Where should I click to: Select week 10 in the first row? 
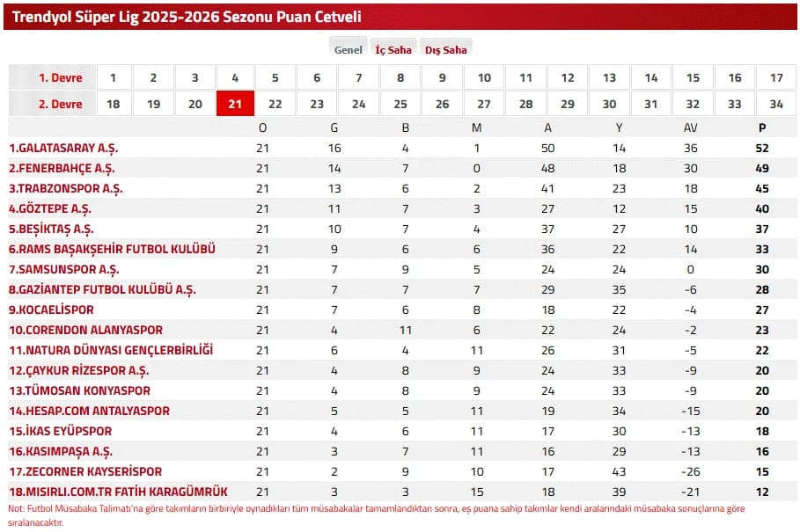point(484,77)
